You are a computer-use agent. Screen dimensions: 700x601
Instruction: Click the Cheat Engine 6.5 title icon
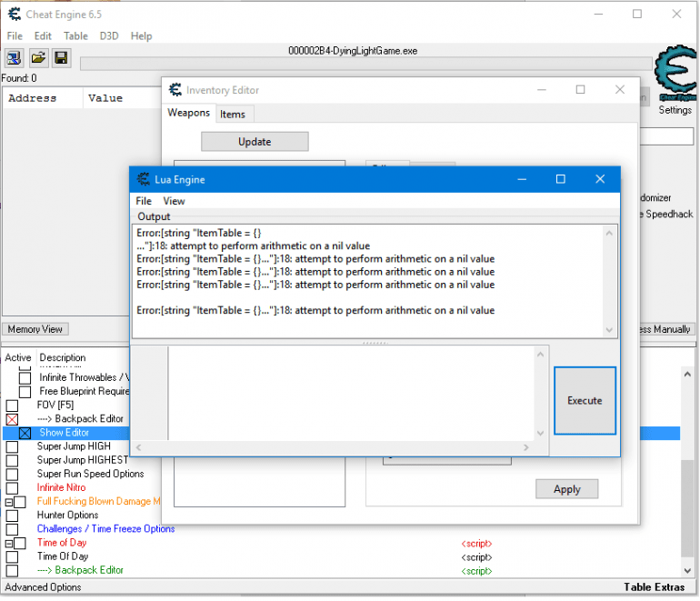pyautogui.click(x=14, y=14)
